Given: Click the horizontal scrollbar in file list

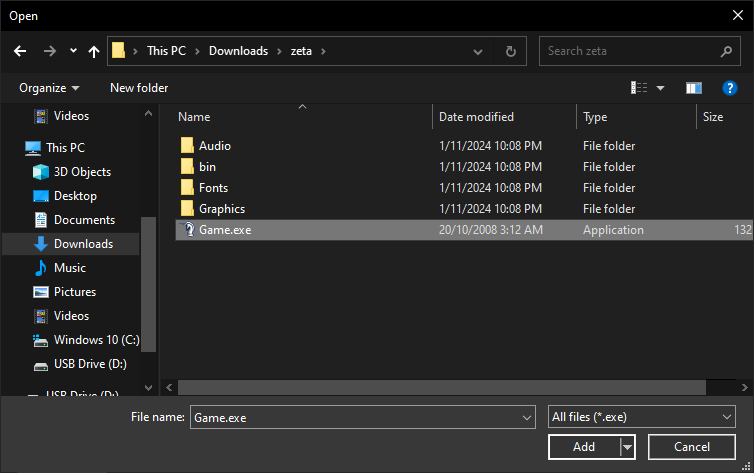Looking at the screenshot, I should [440, 386].
